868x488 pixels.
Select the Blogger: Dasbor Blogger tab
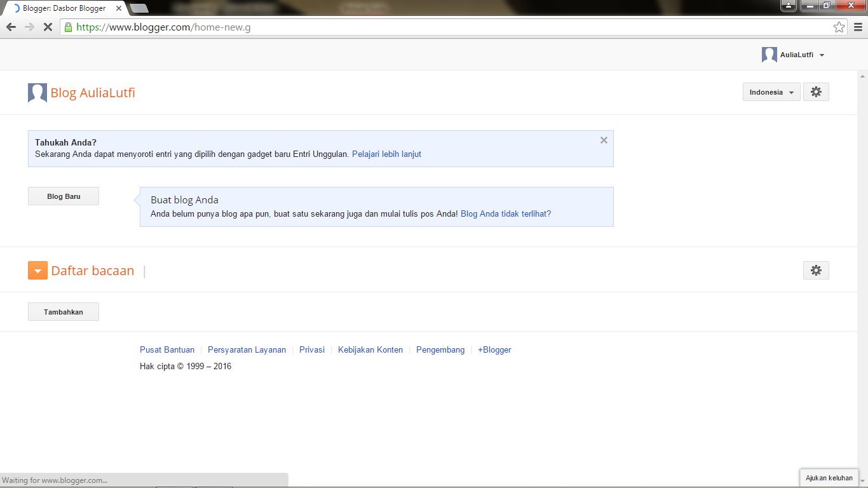click(x=64, y=8)
